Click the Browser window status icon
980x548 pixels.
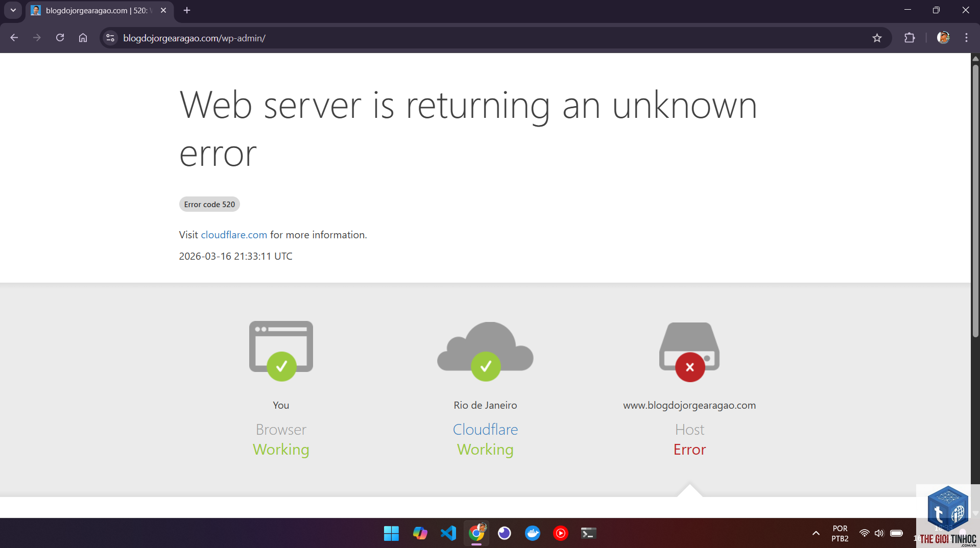[281, 351]
